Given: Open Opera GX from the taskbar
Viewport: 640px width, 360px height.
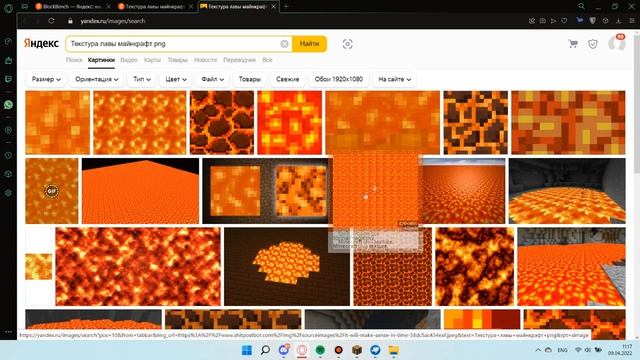Looking at the screenshot, I should pos(302,350).
